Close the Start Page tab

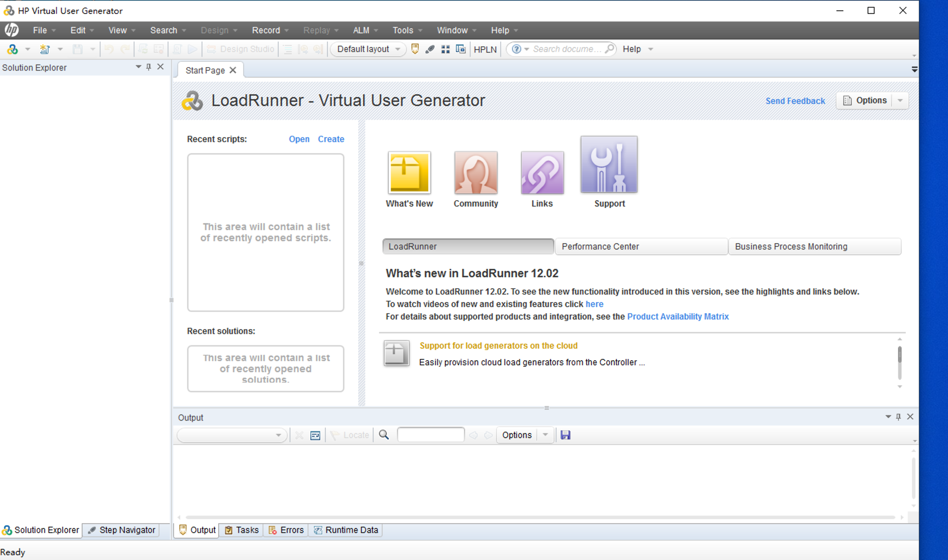pos(233,70)
